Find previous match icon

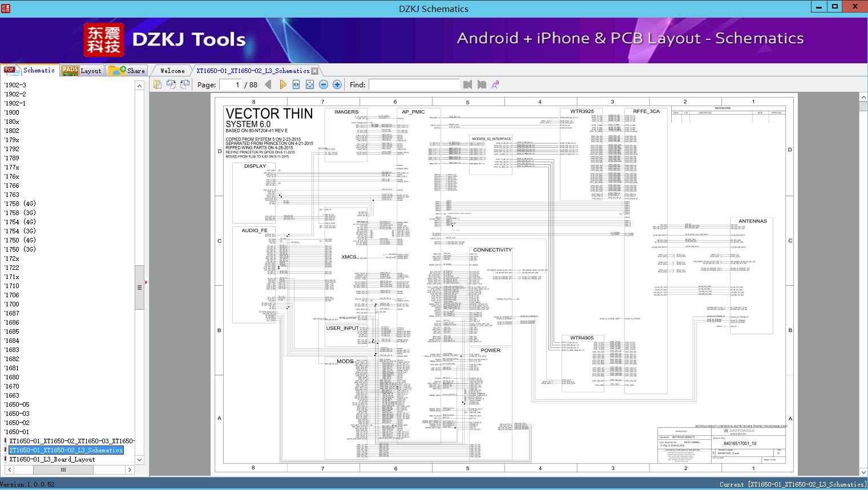click(x=468, y=84)
